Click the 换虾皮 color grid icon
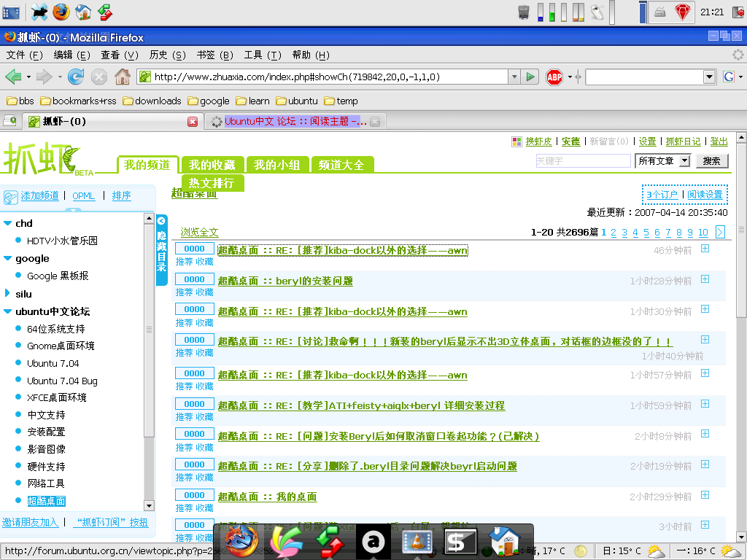Screen dimensions: 747x560 point(517,141)
